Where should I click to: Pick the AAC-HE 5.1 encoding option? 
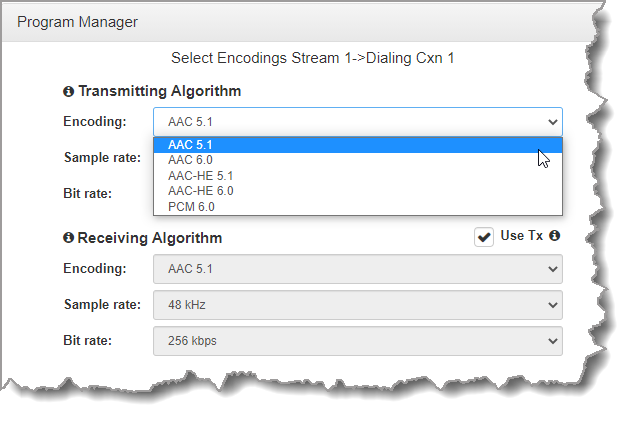[201, 176]
